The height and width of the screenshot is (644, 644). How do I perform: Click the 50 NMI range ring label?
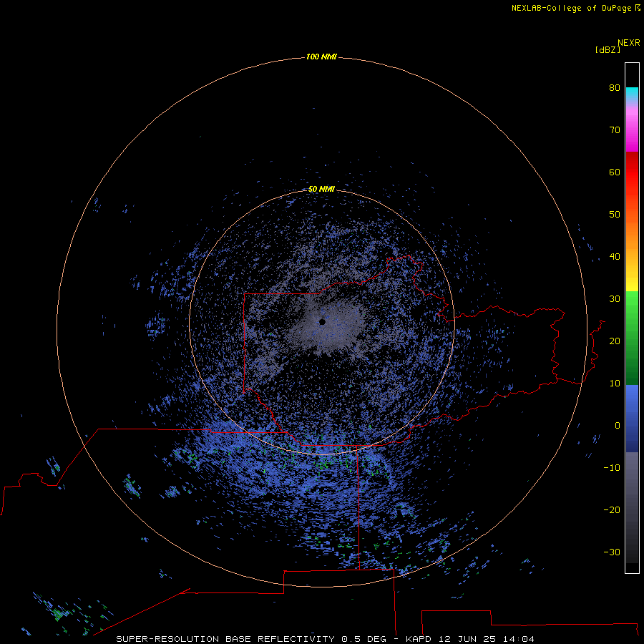[x=321, y=189]
